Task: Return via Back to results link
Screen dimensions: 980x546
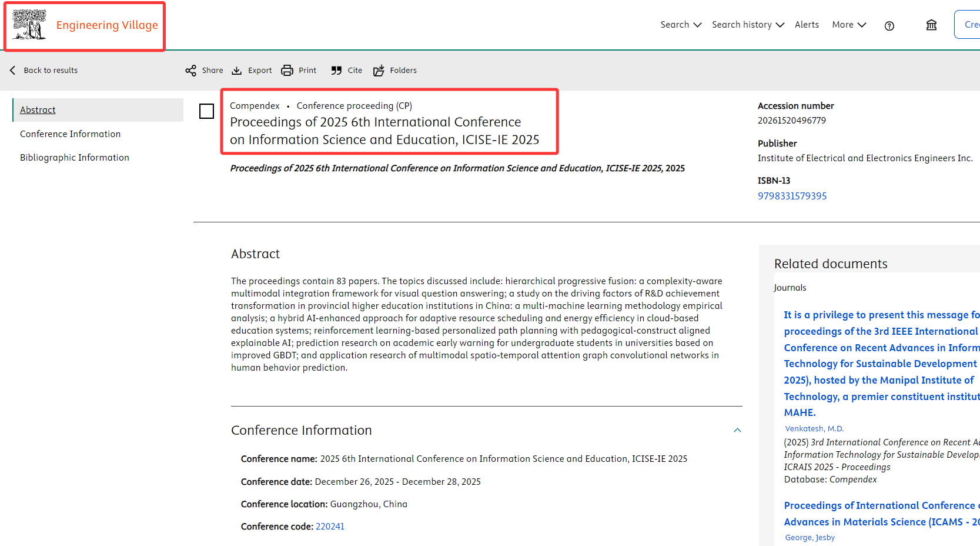Action: pos(51,70)
